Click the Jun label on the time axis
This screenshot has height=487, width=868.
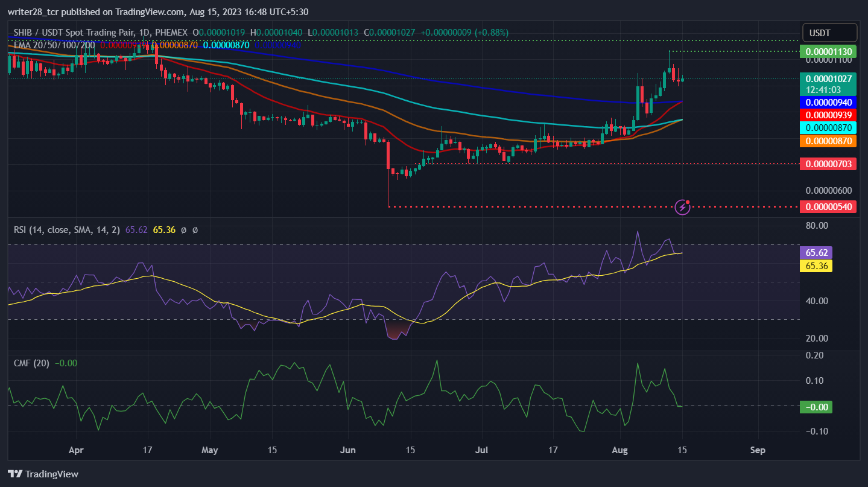(x=347, y=450)
